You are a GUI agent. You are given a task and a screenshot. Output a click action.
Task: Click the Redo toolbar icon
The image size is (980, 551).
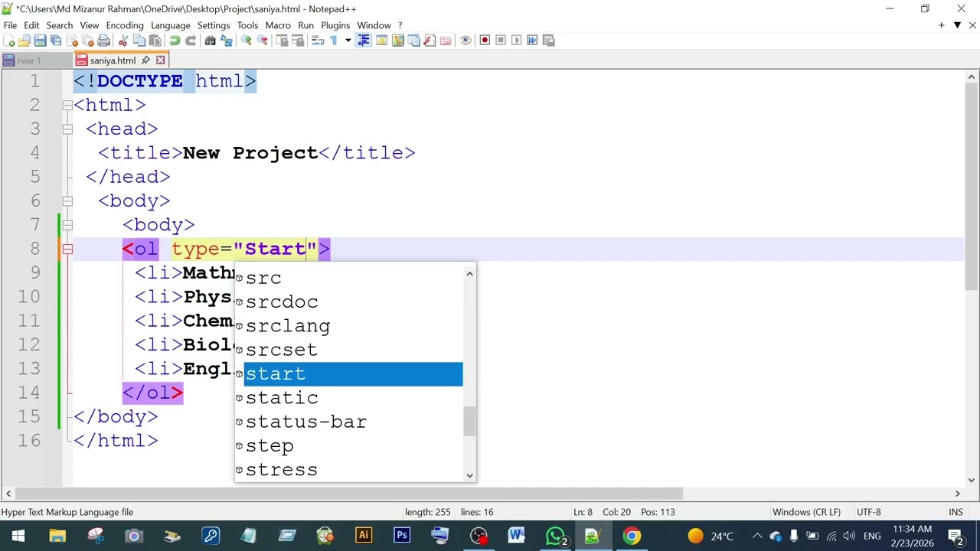[191, 41]
